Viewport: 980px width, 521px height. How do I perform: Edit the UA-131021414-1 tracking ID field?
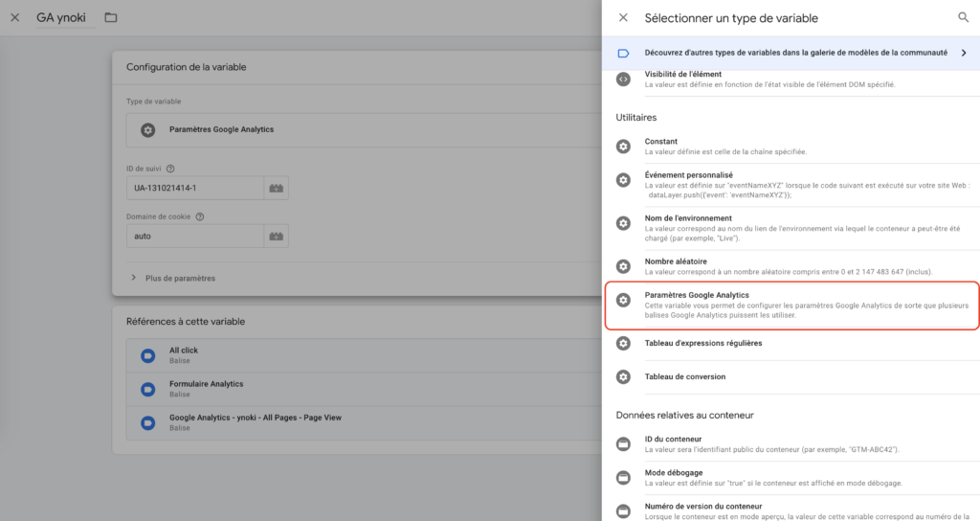click(195, 188)
